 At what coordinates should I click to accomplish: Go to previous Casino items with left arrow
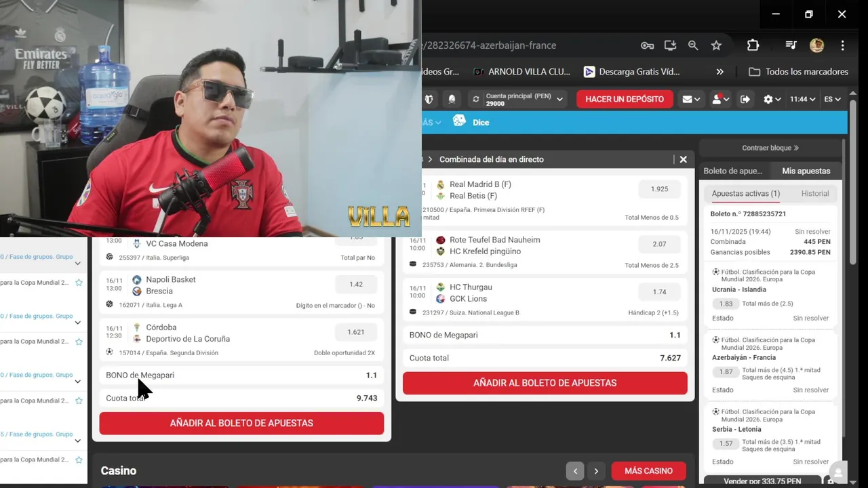pos(575,471)
